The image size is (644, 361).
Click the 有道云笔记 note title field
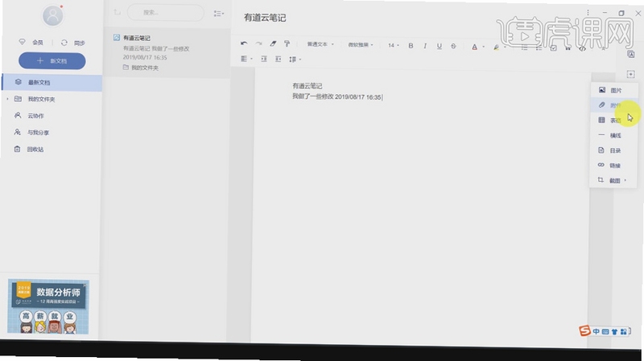click(x=265, y=18)
